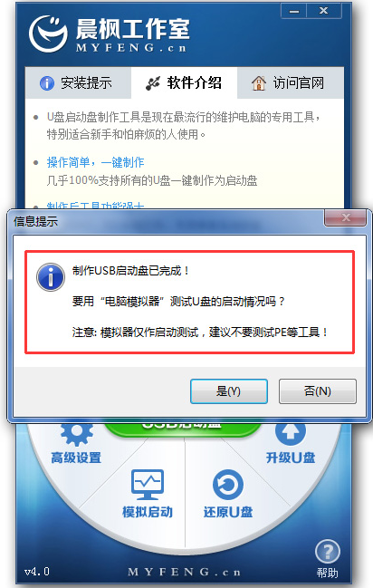The width and height of the screenshot is (373, 588).
Task: Click the house icon for 访问官网
Action: click(x=259, y=82)
